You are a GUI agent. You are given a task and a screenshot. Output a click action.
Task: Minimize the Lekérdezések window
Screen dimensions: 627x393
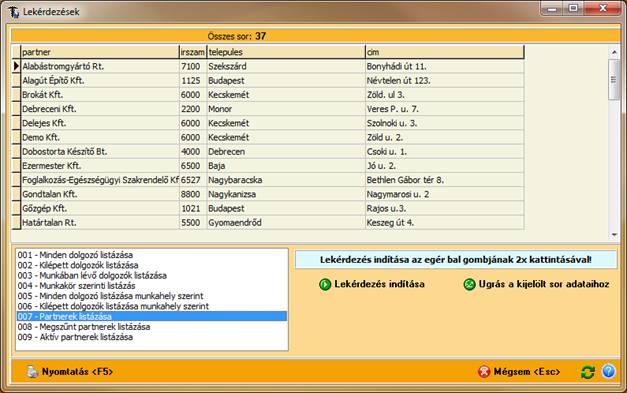click(x=552, y=8)
